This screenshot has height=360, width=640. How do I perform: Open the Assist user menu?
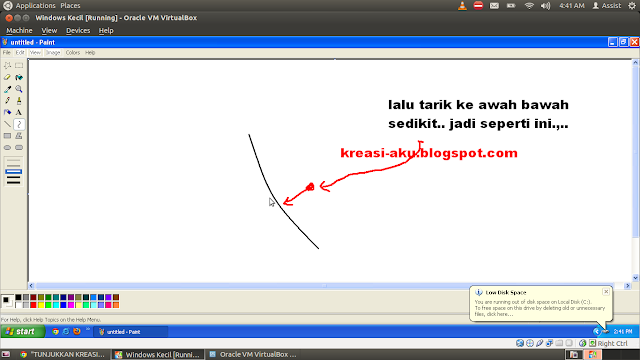(607, 6)
